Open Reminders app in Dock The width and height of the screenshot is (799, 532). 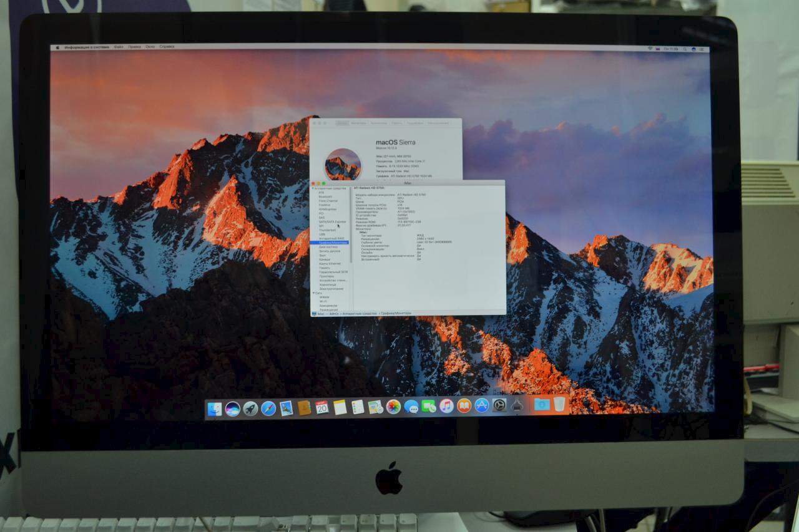coord(358,408)
